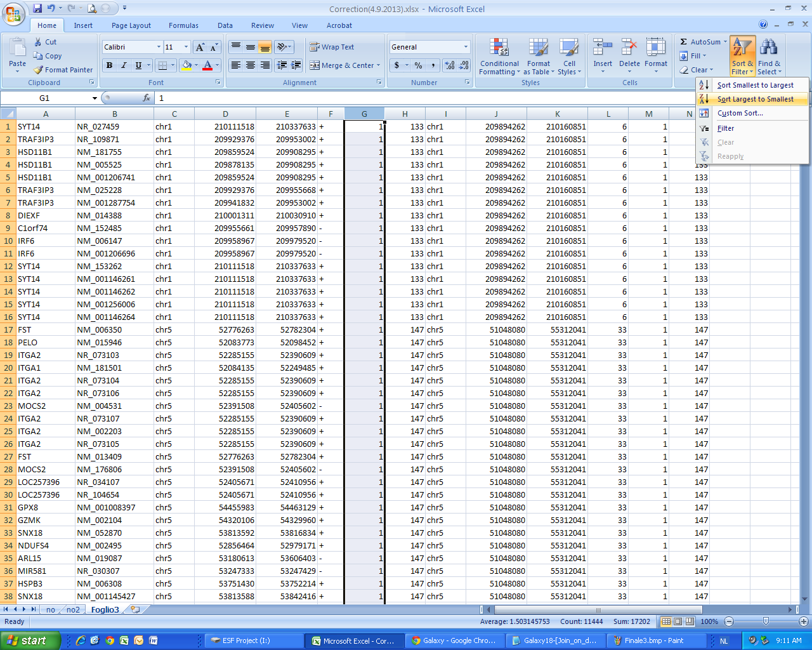This screenshot has height=650, width=812.
Task: Switch to the Formulas ribbon tab
Action: [x=183, y=25]
